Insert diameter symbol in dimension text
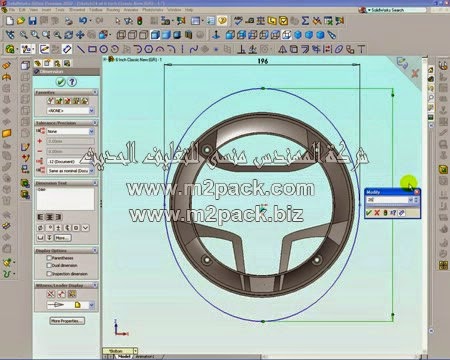The width and height of the screenshot is (450, 360). pos(40,228)
